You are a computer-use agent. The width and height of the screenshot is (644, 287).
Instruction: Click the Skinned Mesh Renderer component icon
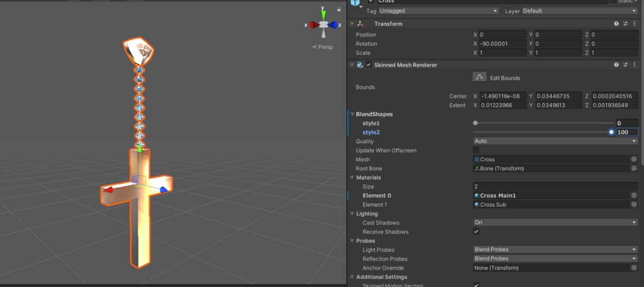pos(360,65)
